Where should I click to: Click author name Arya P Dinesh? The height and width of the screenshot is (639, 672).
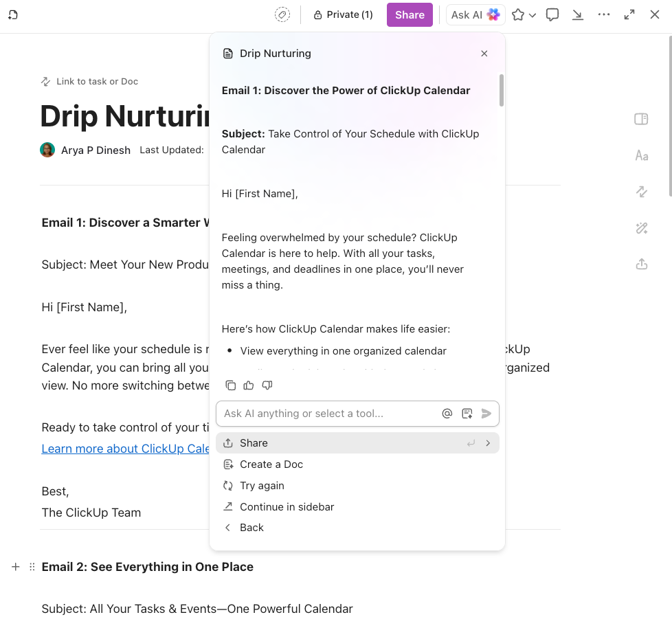click(x=96, y=150)
